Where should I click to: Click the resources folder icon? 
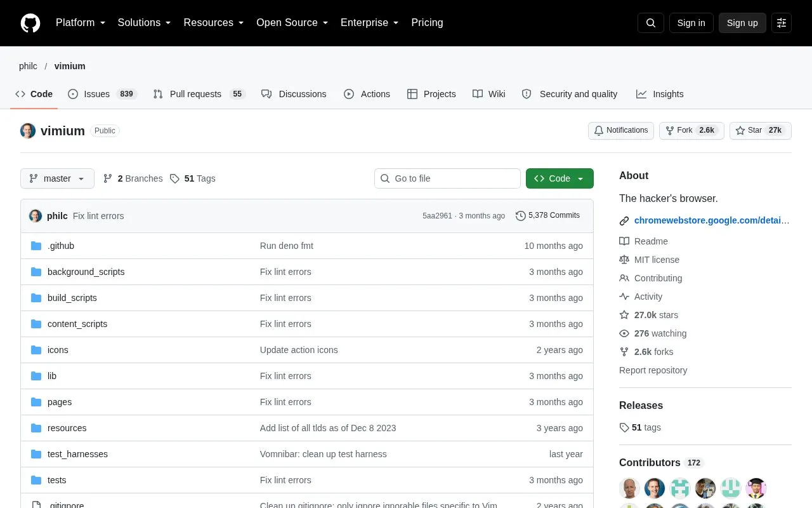point(36,428)
